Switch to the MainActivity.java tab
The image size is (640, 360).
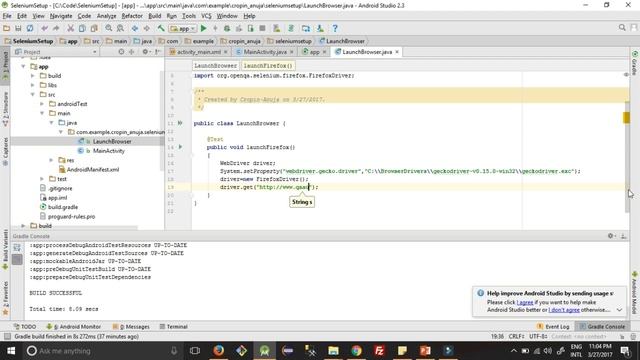tap(264, 52)
